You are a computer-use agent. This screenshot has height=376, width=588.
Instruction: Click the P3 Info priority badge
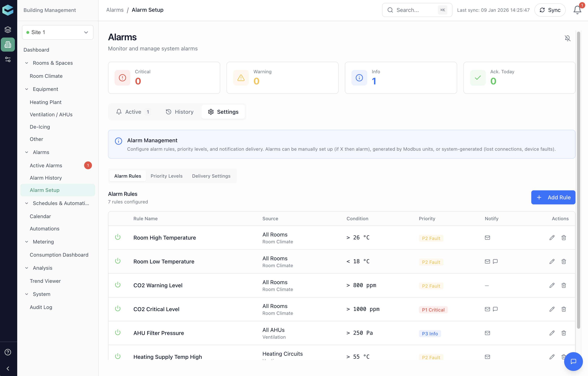pos(430,334)
